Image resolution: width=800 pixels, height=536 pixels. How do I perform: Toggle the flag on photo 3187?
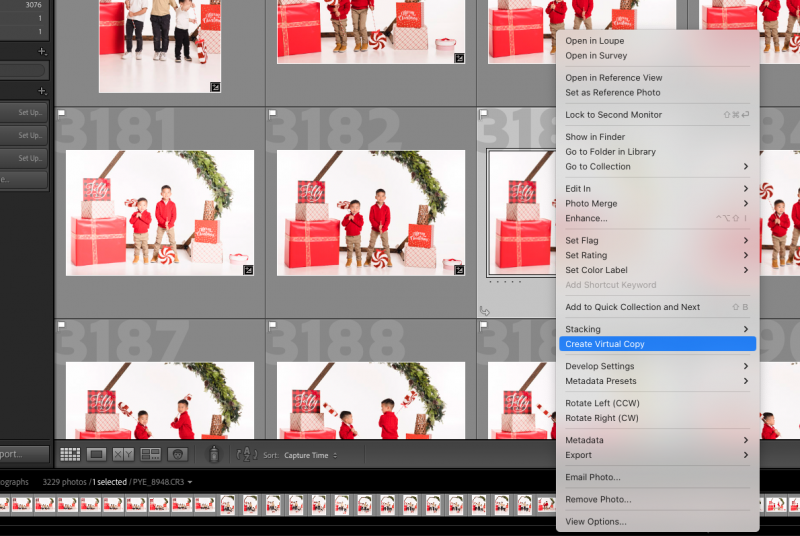pyautogui.click(x=62, y=325)
